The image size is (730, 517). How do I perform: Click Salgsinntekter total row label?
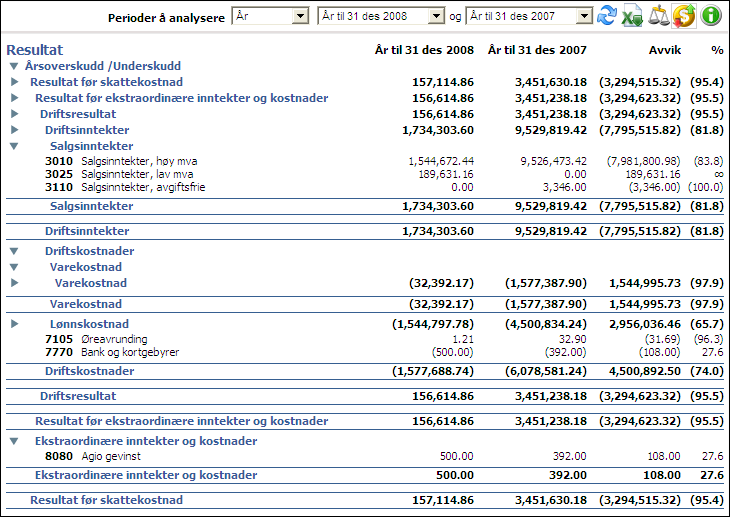coord(91,206)
